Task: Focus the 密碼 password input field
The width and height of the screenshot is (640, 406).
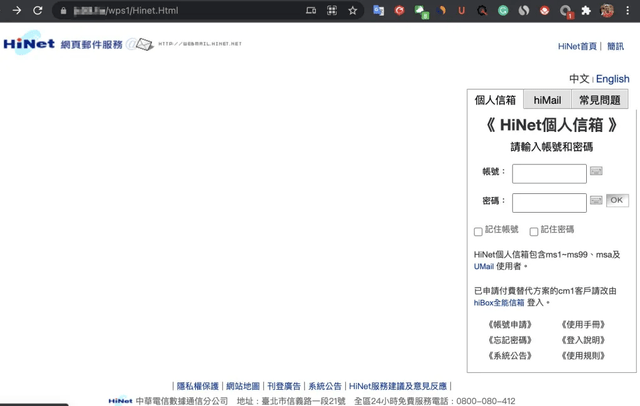Action: pos(549,203)
